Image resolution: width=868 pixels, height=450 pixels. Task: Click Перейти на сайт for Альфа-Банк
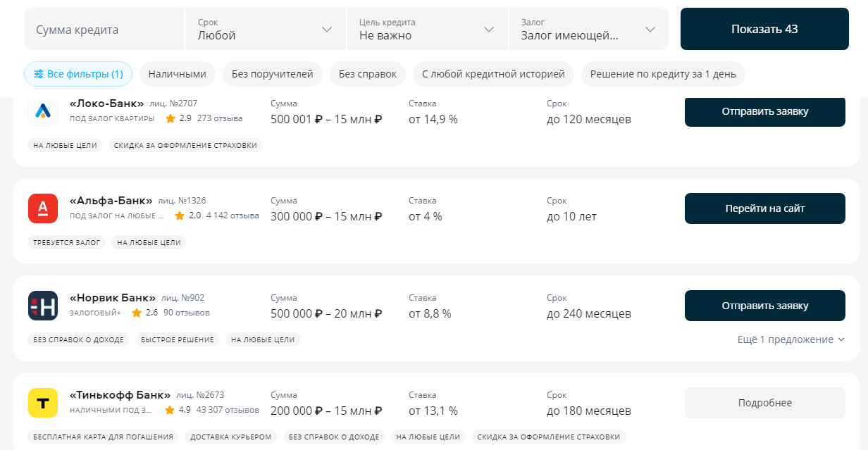[765, 208]
